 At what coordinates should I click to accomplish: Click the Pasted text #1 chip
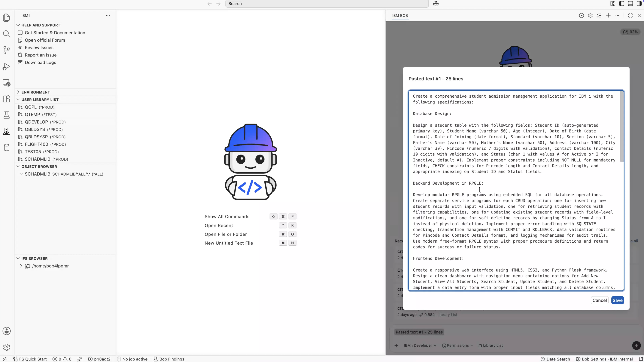[x=419, y=332]
